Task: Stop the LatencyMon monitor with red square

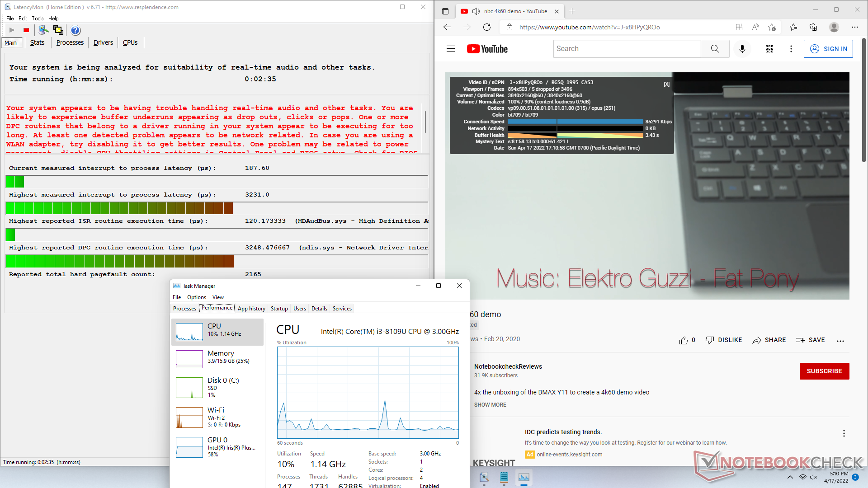Action: tap(26, 30)
